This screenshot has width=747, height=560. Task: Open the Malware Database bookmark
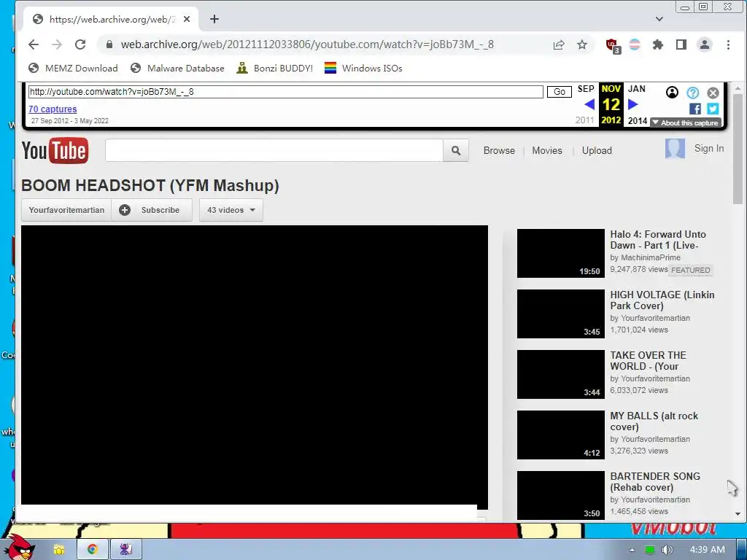(x=177, y=68)
